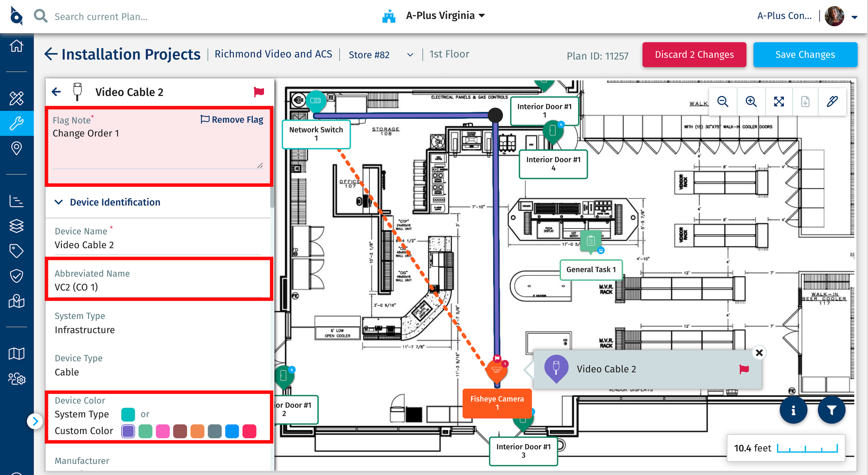Click the Layers icon in left sidebar

(x=17, y=226)
